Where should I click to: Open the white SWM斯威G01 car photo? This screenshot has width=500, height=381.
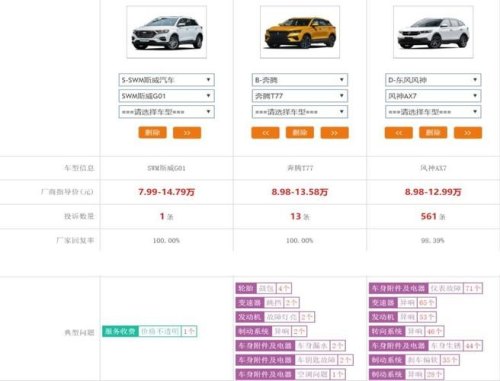[x=167, y=32]
